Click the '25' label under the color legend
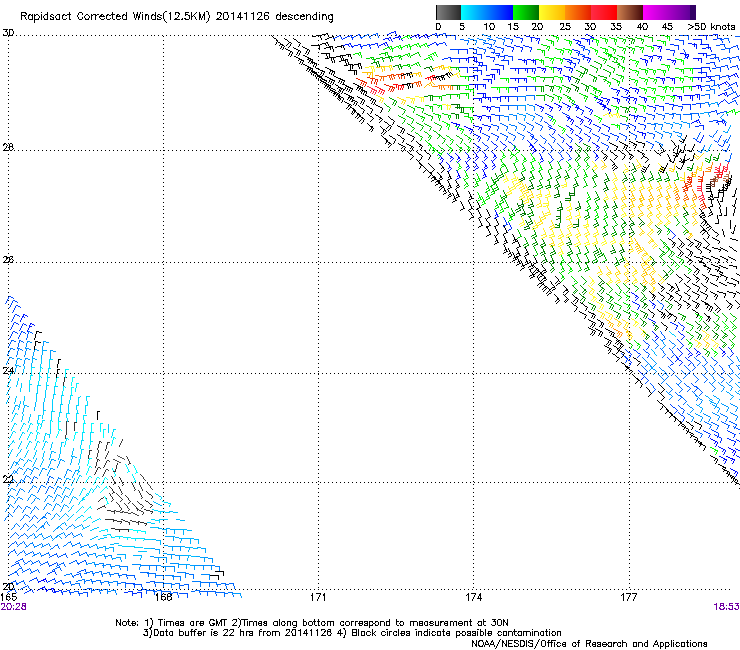Image resolution: width=740 pixels, height=650 pixels. click(x=565, y=26)
